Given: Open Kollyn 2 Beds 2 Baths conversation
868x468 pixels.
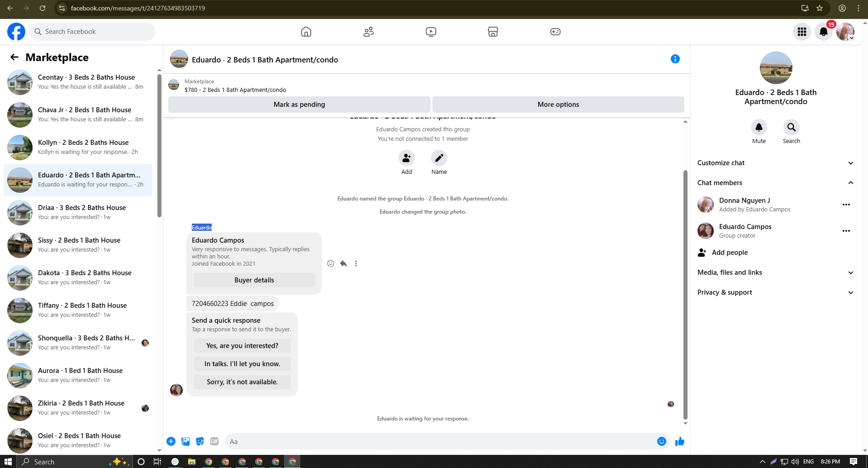Looking at the screenshot, I should click(78, 147).
